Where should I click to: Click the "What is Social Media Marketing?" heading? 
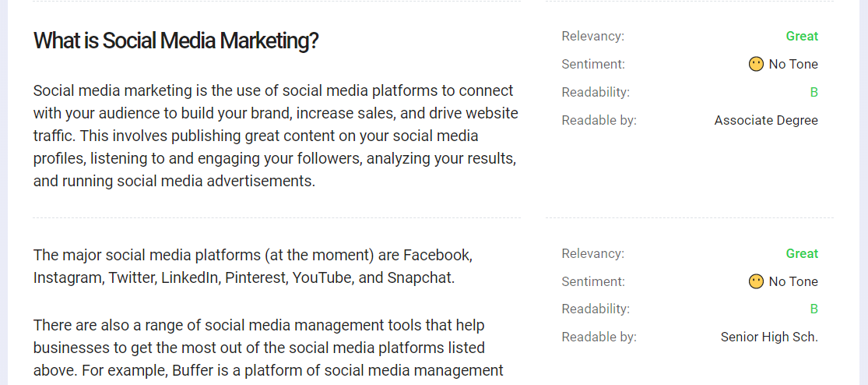(176, 41)
